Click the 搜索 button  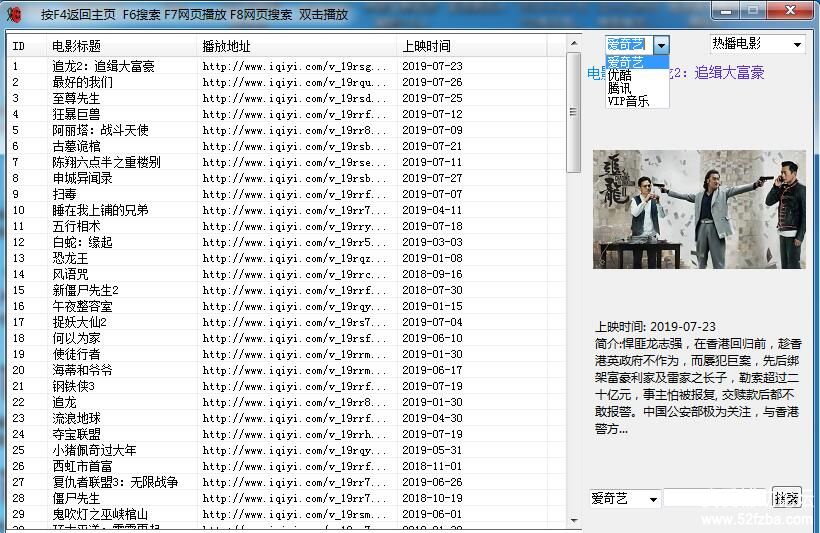coord(787,498)
